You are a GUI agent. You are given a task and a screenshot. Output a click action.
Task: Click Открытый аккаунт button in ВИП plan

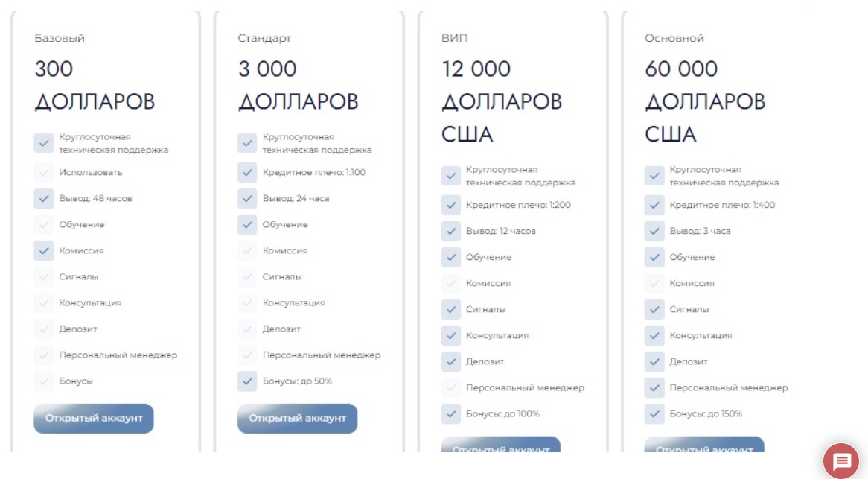coord(500,445)
